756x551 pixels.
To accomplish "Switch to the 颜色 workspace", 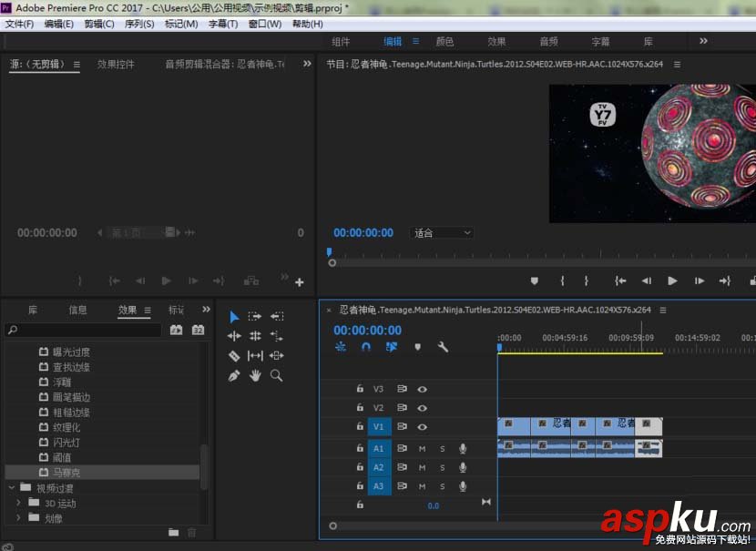I will (x=444, y=42).
